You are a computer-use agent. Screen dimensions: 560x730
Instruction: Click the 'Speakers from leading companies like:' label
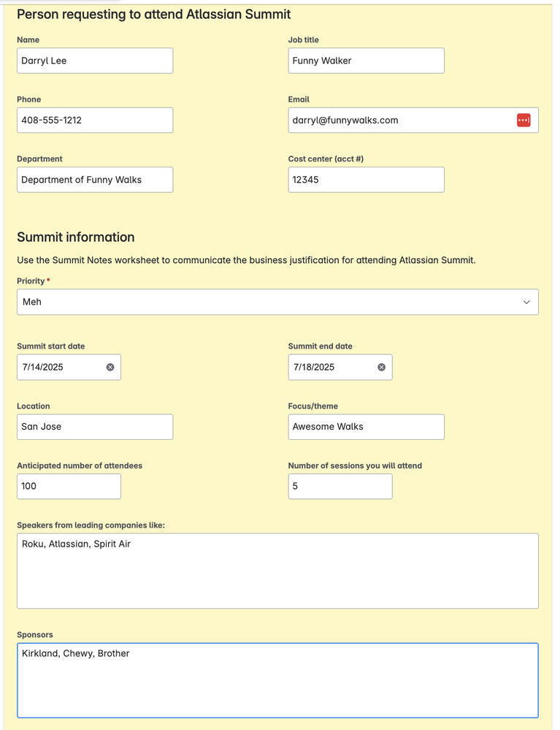tap(91, 525)
